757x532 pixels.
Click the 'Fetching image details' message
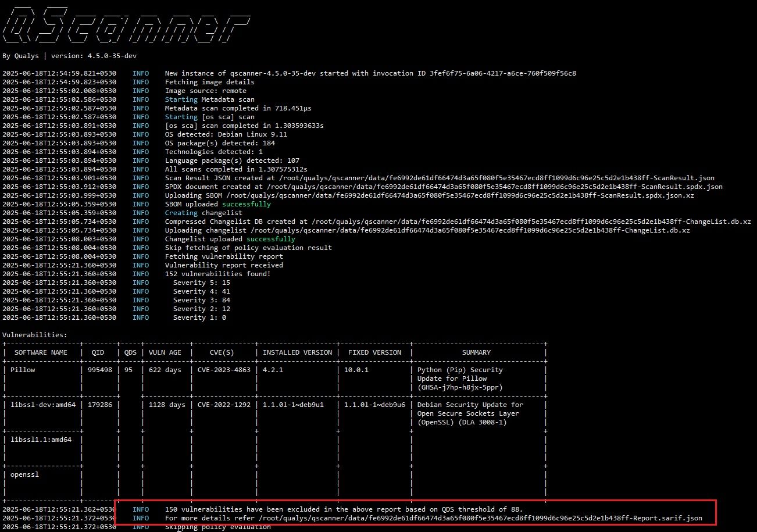[x=209, y=82]
